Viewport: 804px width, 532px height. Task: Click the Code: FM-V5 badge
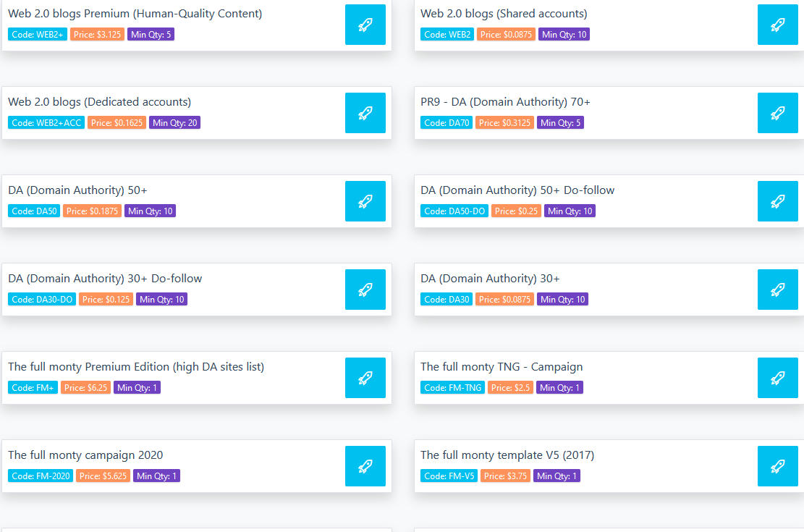[449, 476]
